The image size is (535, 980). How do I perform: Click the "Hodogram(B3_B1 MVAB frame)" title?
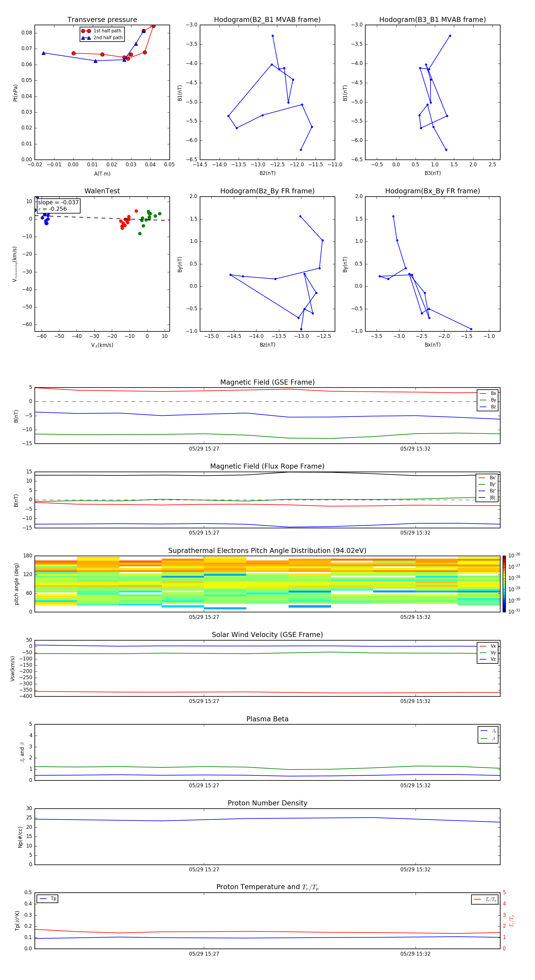click(x=432, y=20)
